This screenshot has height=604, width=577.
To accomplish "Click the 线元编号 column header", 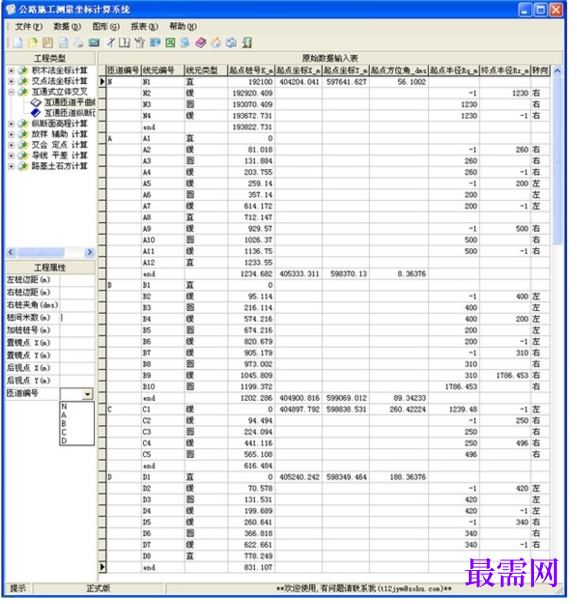I will coord(163,70).
